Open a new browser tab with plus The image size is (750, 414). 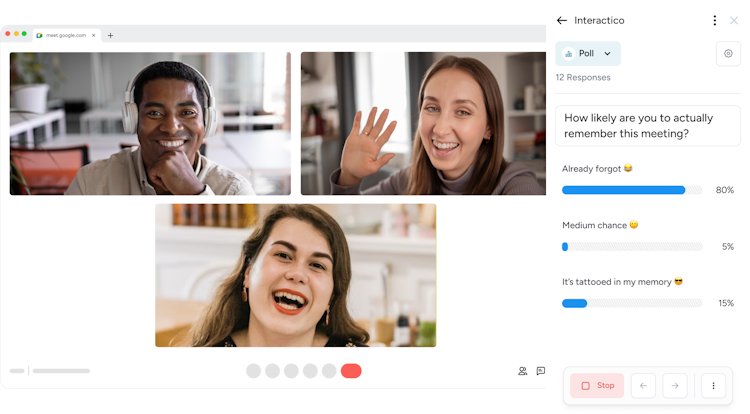[110, 35]
